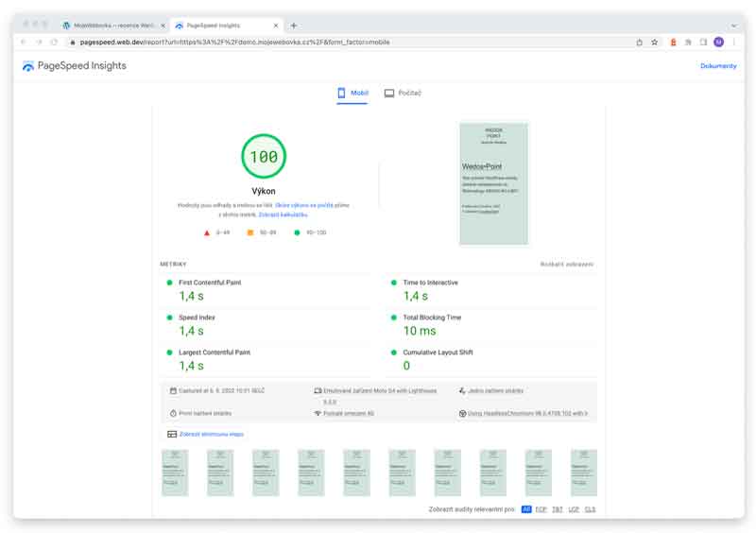
Task: Open the browser extensions puzzle icon
Action: (688, 42)
